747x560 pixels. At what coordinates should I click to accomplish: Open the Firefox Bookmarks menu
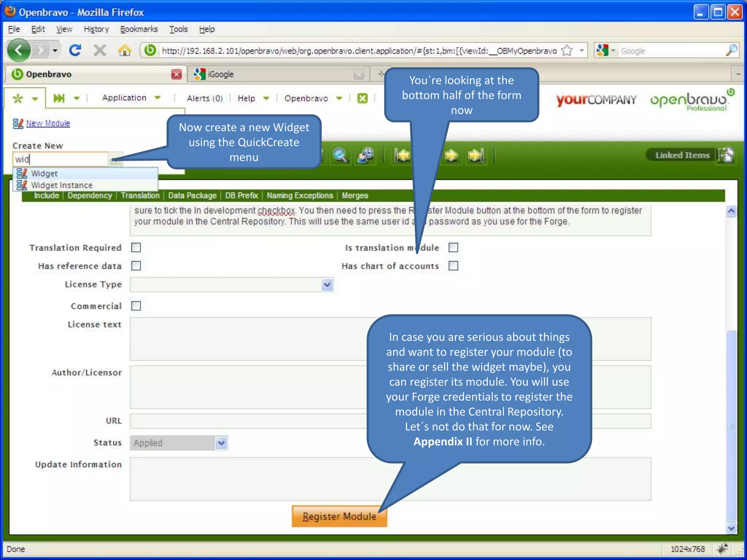point(139,29)
